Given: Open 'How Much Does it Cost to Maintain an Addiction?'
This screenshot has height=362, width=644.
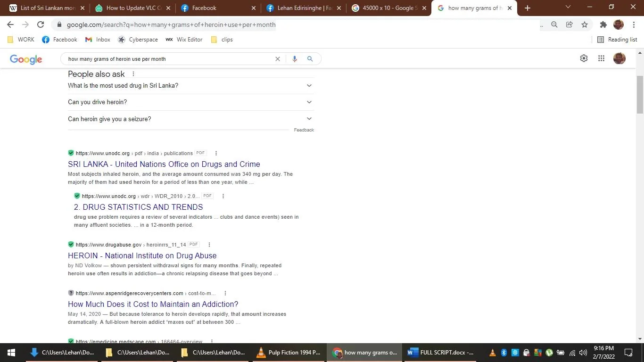Looking at the screenshot, I should coord(153,304).
